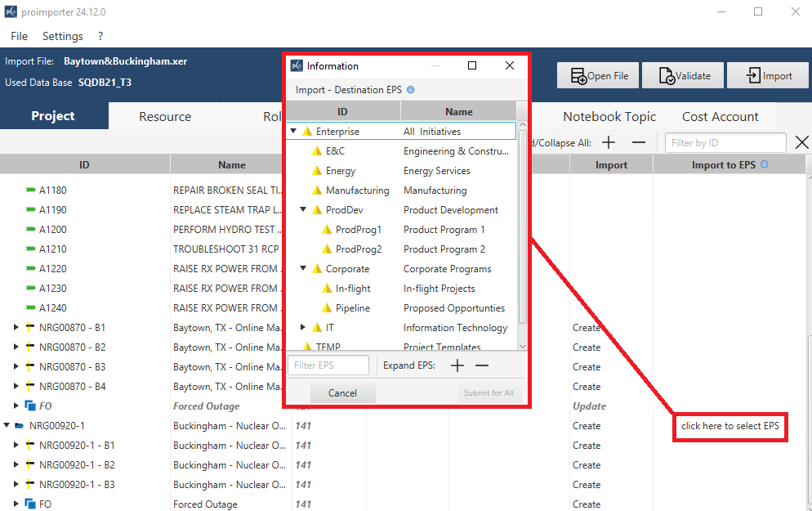Expand the IT EPS node
812x511 pixels.
click(x=303, y=328)
